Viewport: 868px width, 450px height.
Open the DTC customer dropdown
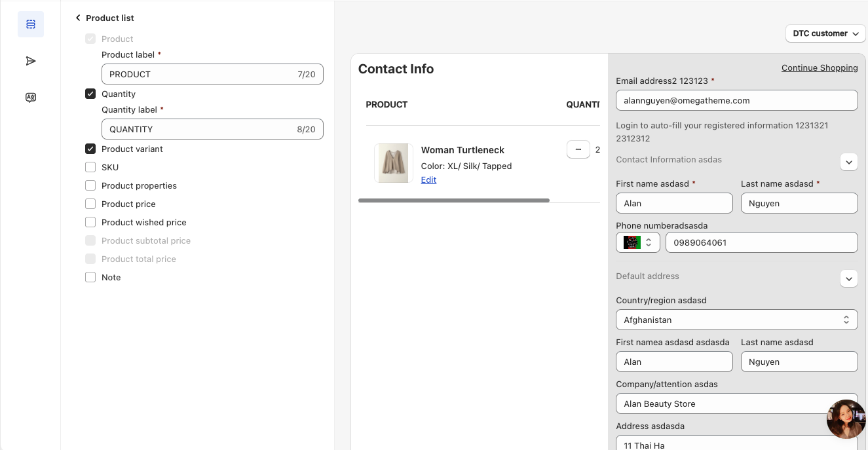click(x=825, y=33)
